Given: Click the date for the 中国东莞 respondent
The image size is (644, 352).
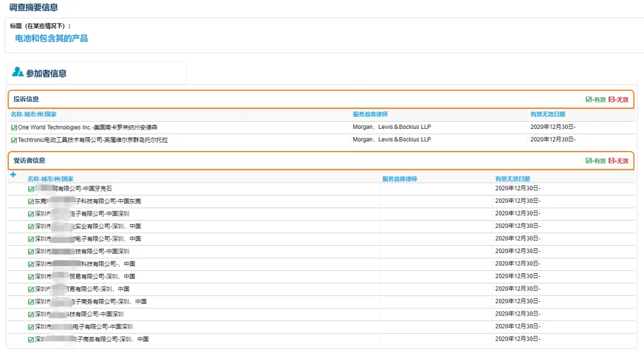Looking at the screenshot, I should tap(518, 200).
